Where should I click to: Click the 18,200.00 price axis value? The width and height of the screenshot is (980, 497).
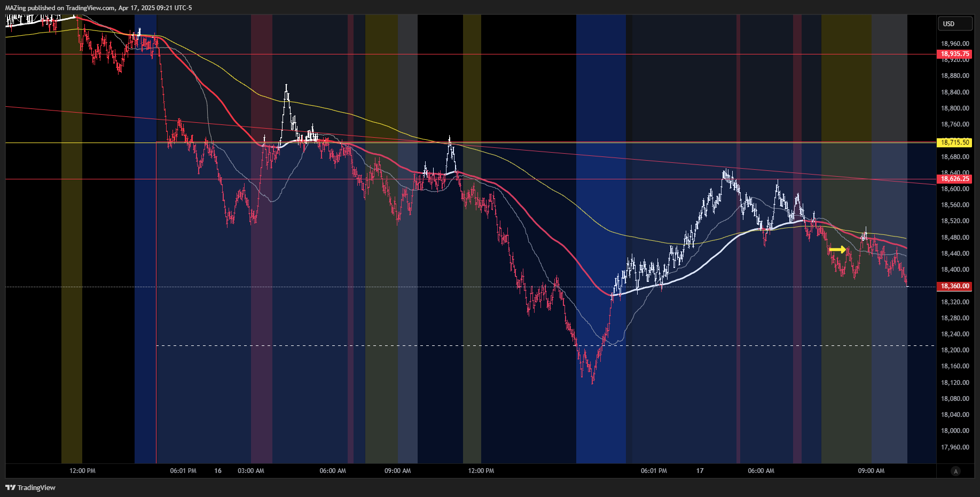point(955,350)
